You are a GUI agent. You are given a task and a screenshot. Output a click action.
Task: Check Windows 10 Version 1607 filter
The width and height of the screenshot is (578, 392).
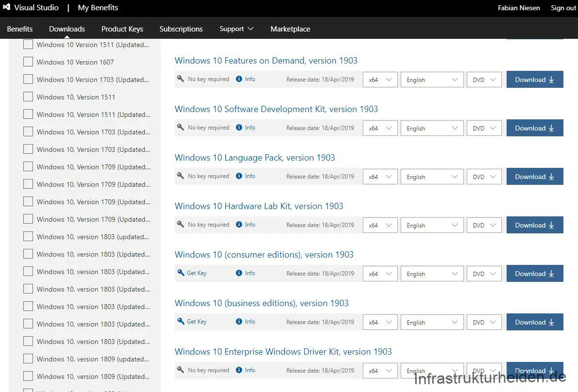[x=28, y=62]
